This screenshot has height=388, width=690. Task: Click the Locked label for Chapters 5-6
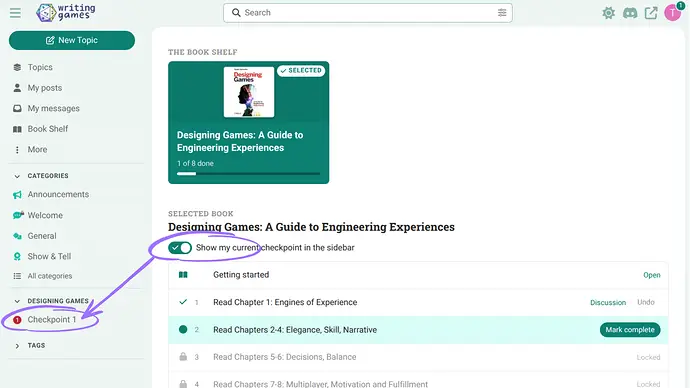pos(648,357)
